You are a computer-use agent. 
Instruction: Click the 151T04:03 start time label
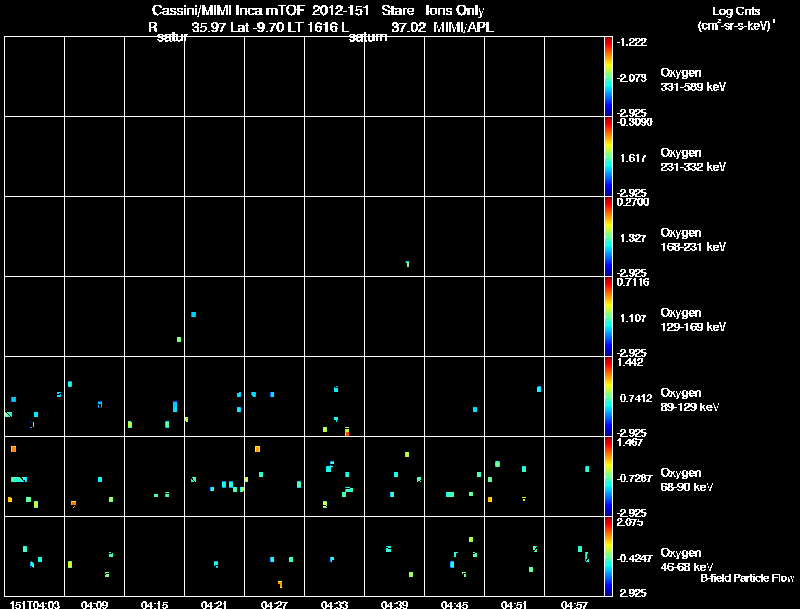pos(35,604)
